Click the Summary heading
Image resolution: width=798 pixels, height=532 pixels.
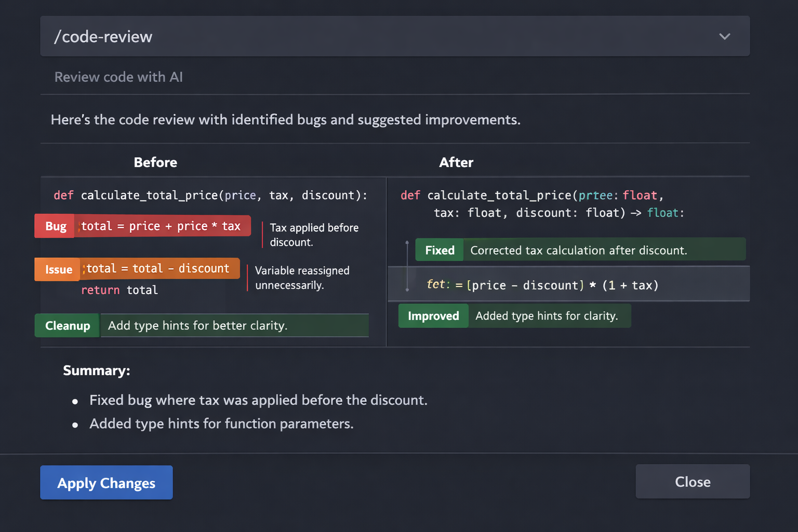click(x=97, y=370)
